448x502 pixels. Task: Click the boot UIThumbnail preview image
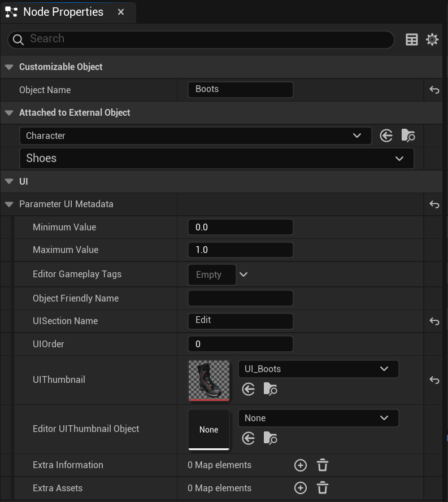click(209, 381)
